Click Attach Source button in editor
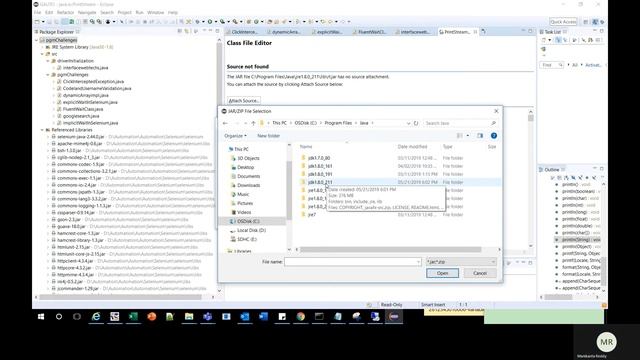640x360 pixels. (x=244, y=100)
